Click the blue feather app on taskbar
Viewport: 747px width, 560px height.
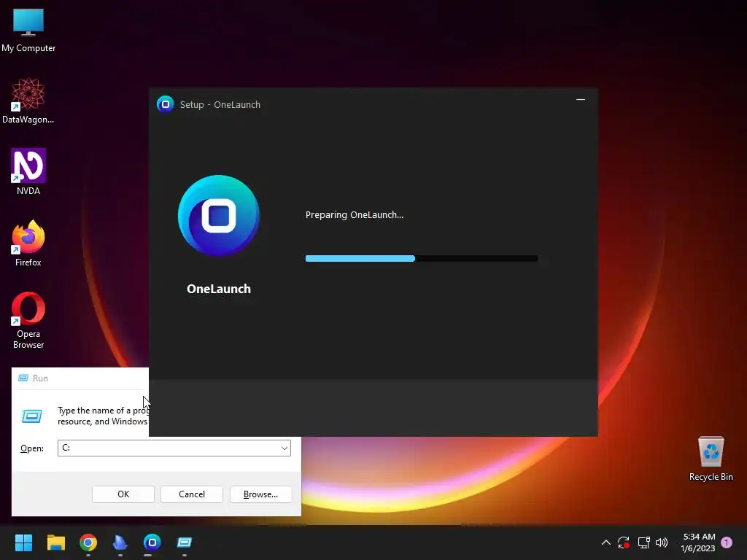pos(120,542)
